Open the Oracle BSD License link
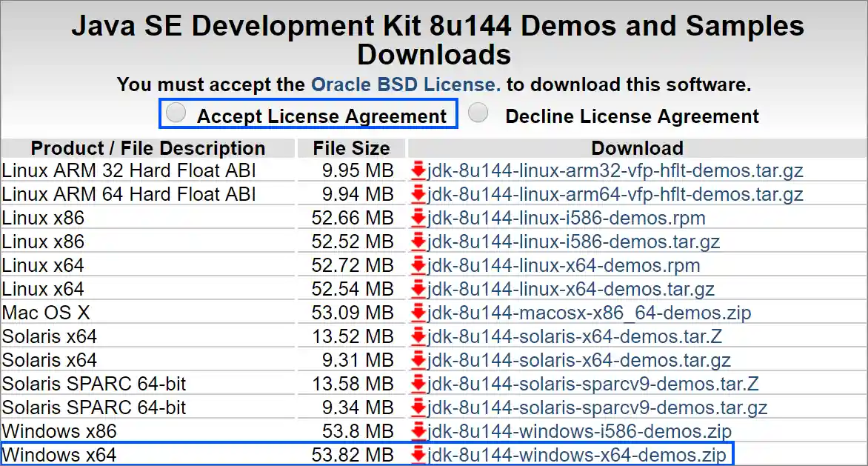 coord(405,84)
